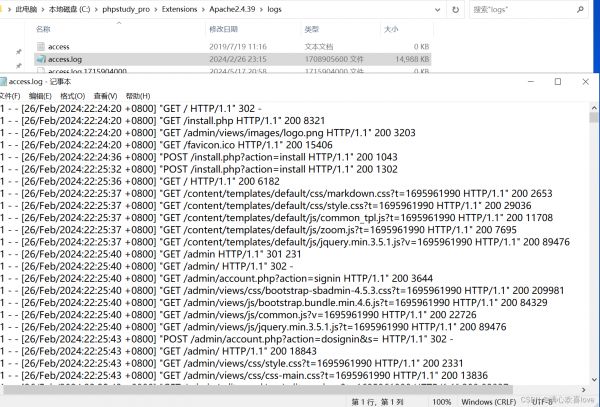Click the Notepad icon in the title bar
The image size is (600, 407).
[6, 82]
